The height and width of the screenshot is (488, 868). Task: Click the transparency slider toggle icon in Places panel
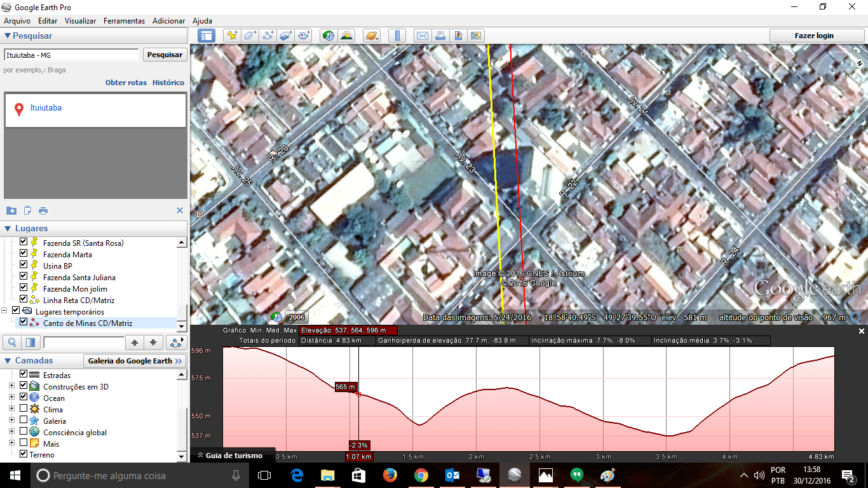click(x=31, y=343)
